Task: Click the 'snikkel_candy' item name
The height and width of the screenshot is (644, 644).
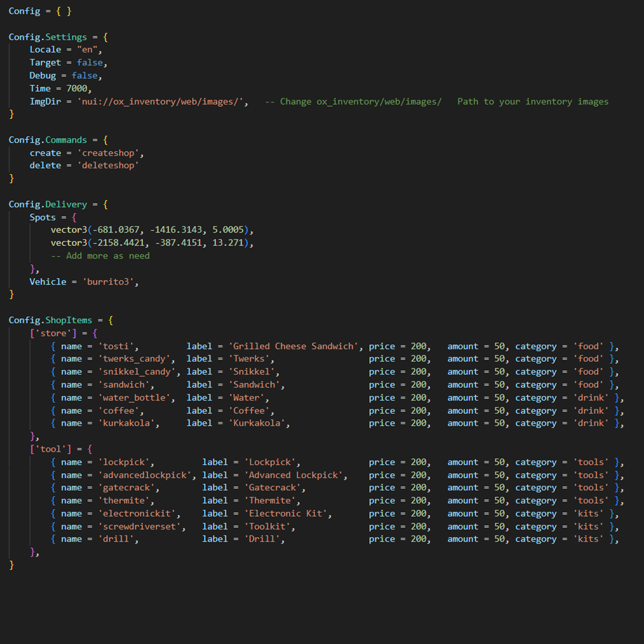Action: (137, 371)
